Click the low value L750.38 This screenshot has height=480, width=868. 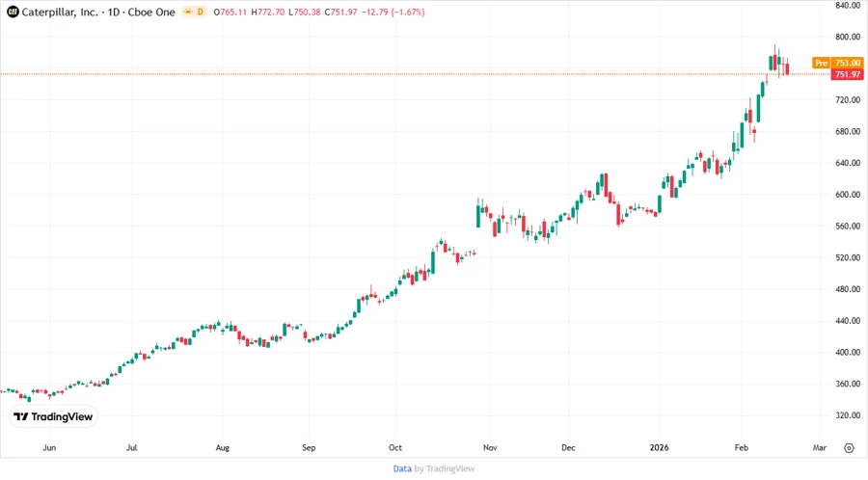pyautogui.click(x=305, y=12)
